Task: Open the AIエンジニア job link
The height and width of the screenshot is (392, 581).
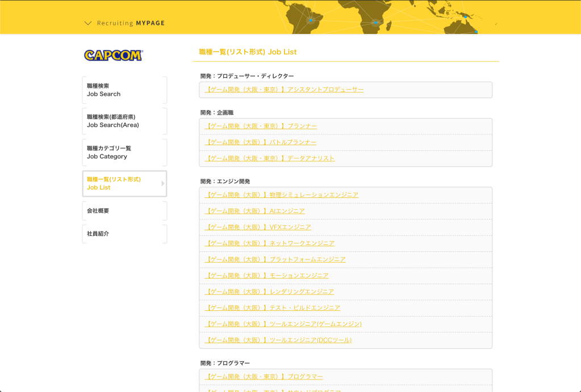Action: pos(254,211)
